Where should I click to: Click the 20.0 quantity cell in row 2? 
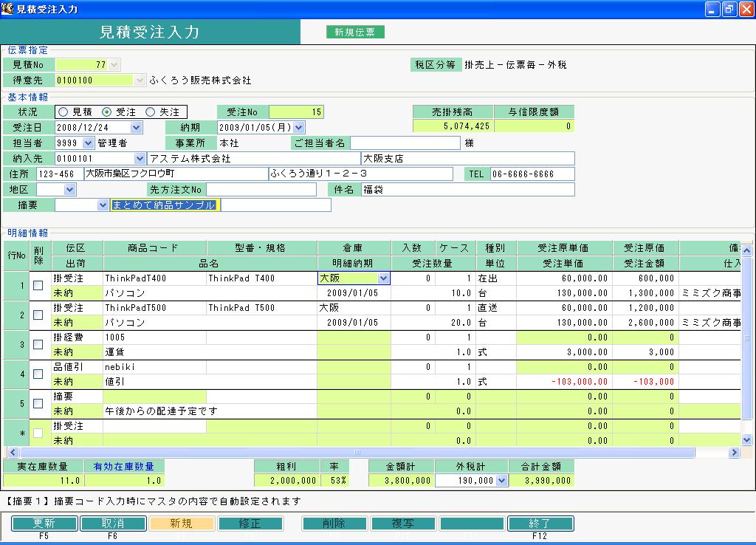coord(433,323)
